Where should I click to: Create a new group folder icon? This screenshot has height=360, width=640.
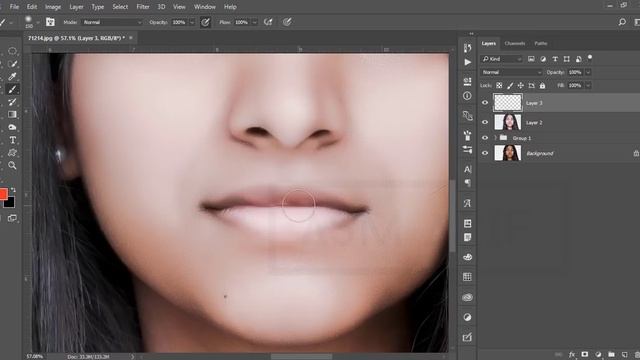click(x=611, y=354)
